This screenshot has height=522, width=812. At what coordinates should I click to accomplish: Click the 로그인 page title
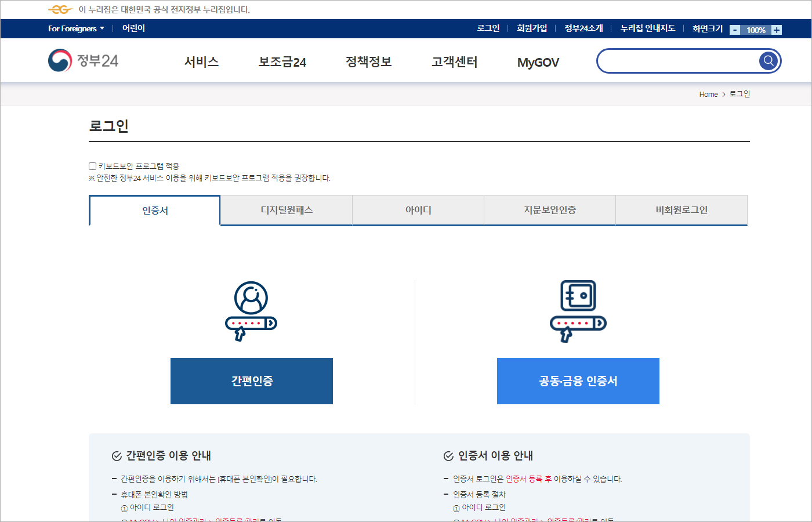point(109,126)
